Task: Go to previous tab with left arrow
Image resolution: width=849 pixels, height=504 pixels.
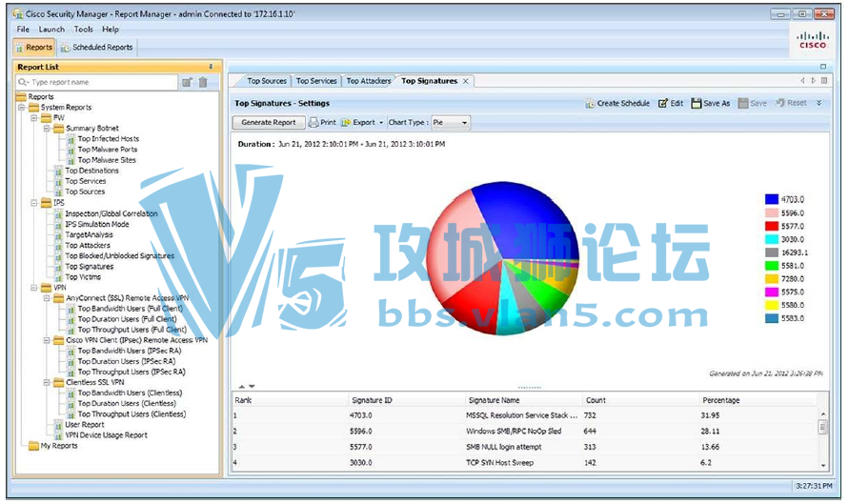Action: tap(802, 81)
